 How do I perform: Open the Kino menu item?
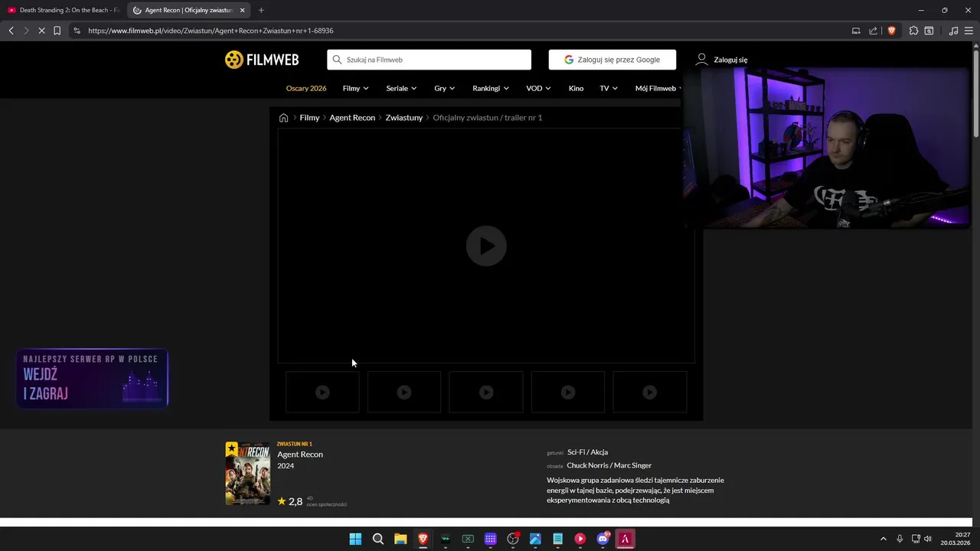[x=576, y=88]
